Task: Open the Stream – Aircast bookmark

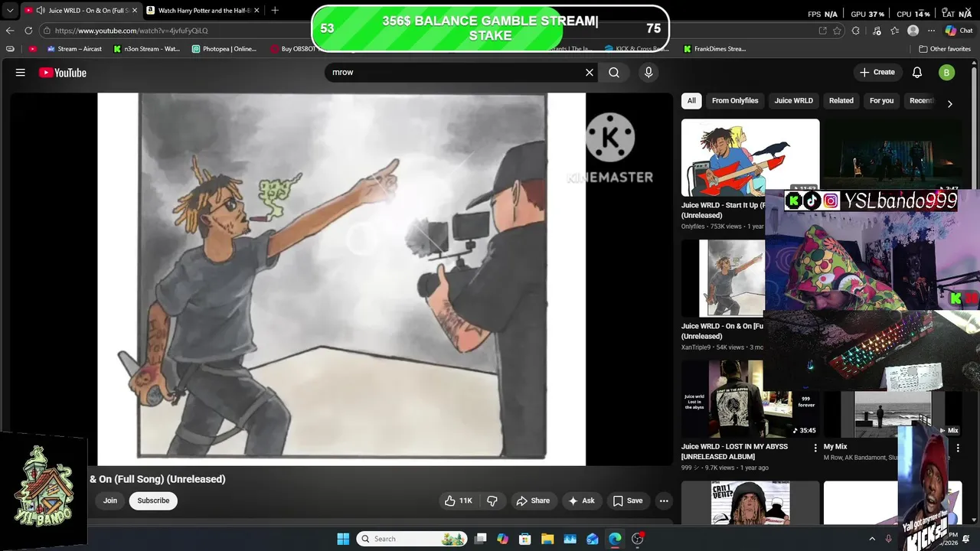Action: [73, 49]
